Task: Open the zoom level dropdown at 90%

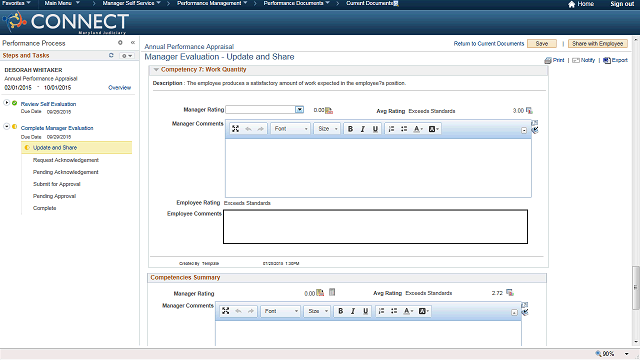Action: click(627, 354)
